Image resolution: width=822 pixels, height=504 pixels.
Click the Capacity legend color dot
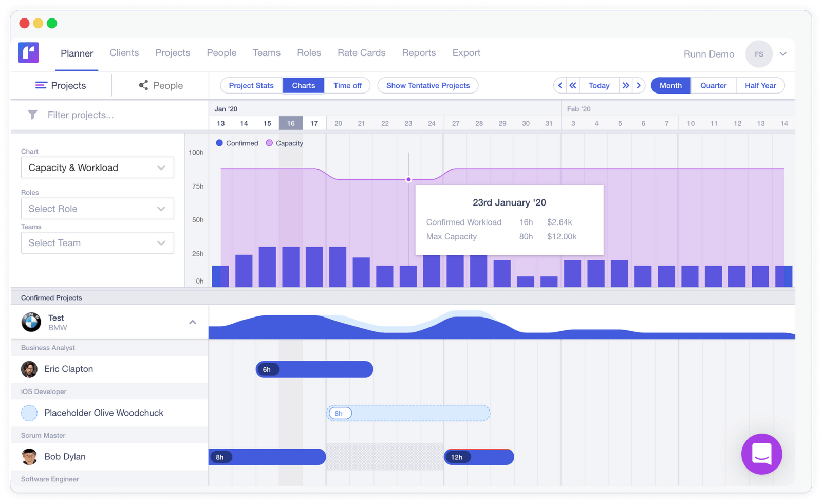(x=269, y=143)
